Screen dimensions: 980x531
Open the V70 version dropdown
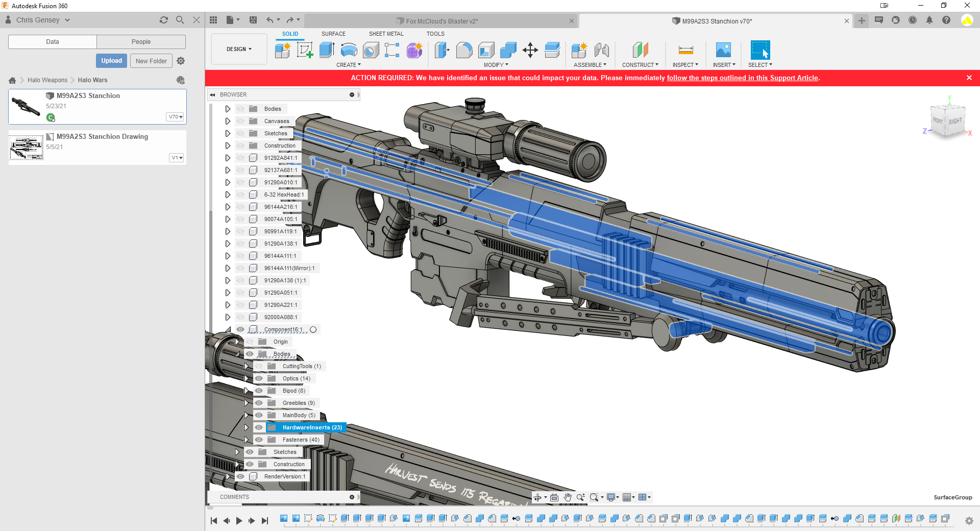[175, 117]
